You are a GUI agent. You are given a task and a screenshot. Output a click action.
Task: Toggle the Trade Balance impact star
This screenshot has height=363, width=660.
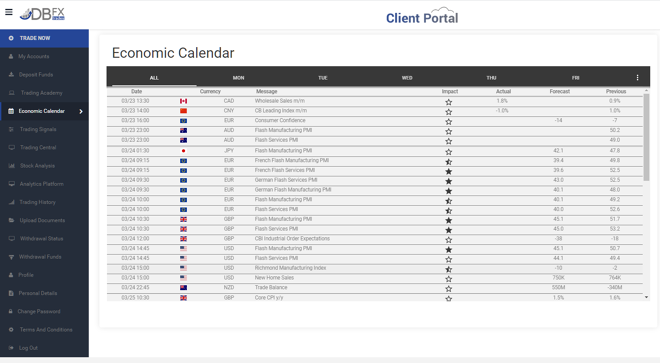click(x=449, y=288)
